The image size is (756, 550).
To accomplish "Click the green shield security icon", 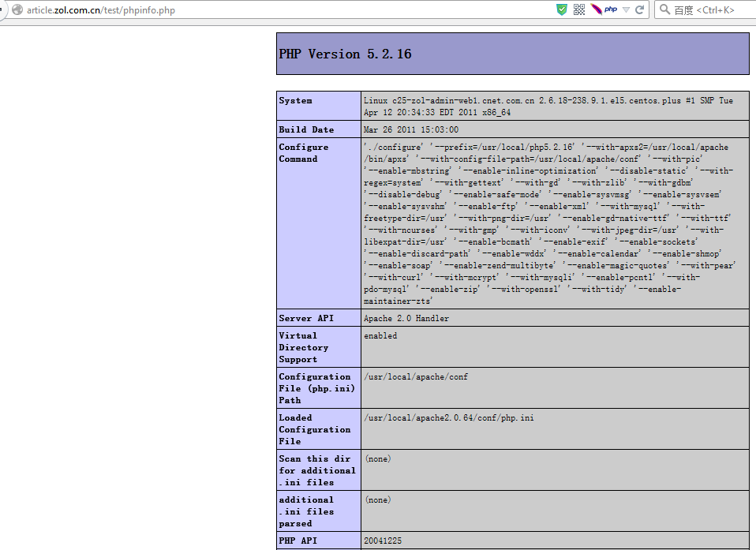I will click(562, 9).
